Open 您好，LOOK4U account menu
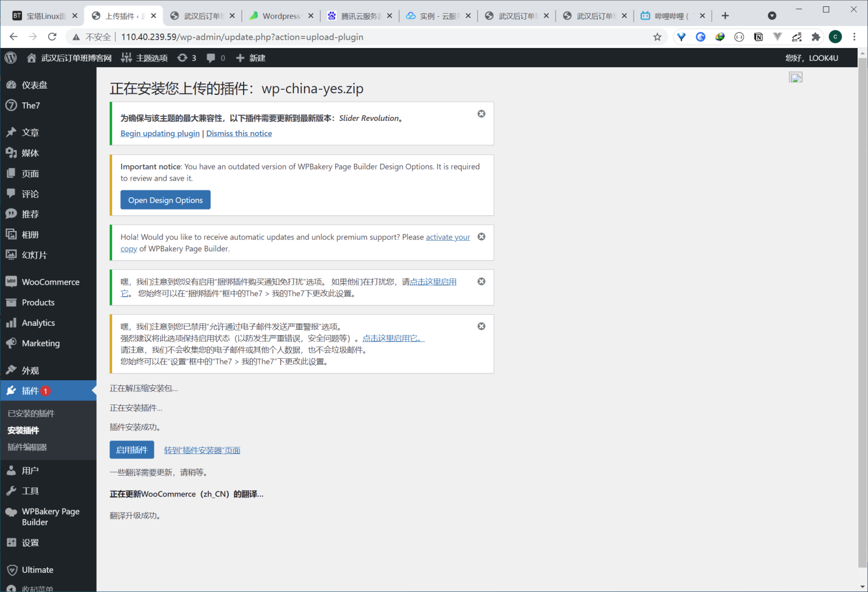This screenshot has width=868, height=592. coord(812,58)
